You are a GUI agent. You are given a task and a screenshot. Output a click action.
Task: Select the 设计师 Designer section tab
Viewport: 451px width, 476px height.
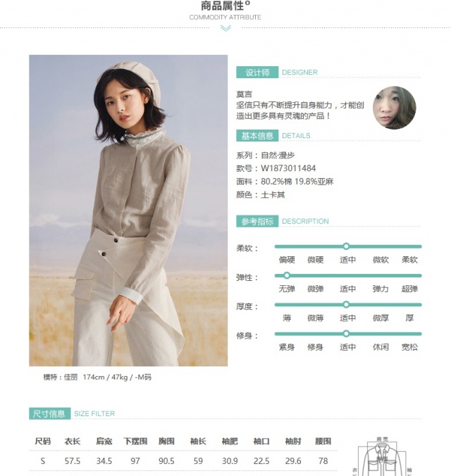257,73
